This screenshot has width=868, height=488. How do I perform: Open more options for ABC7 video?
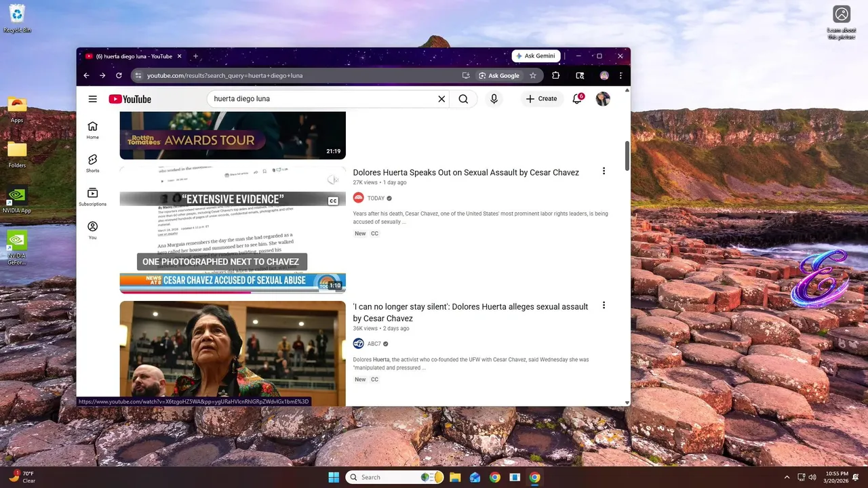604,306
